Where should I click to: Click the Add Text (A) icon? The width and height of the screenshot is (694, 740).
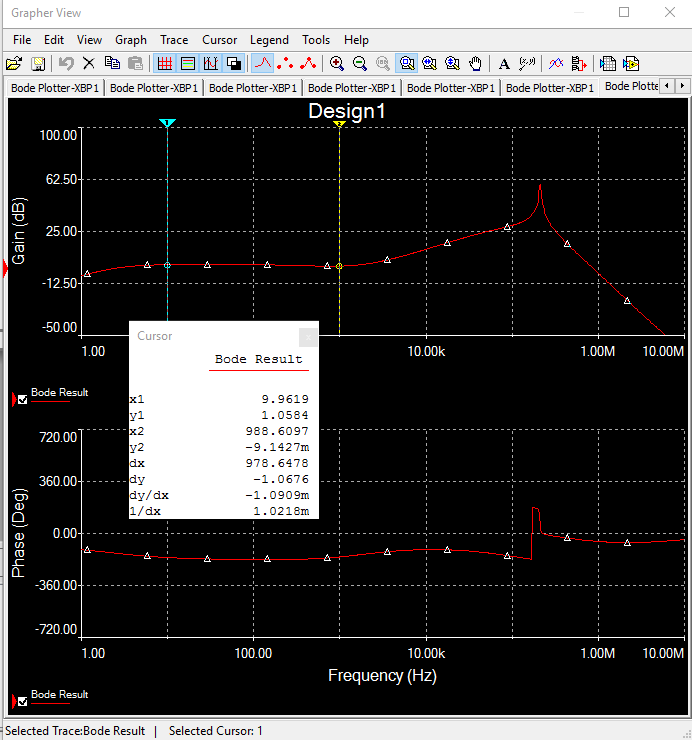504,63
